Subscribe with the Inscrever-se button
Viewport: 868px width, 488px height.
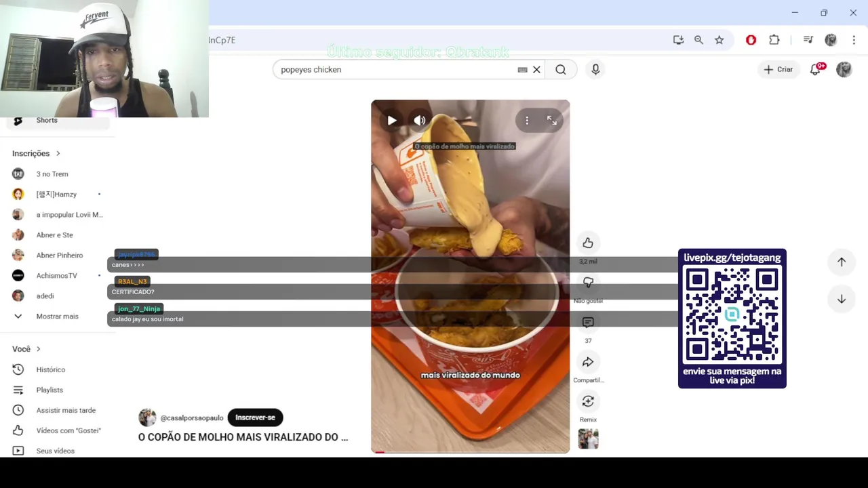click(255, 418)
